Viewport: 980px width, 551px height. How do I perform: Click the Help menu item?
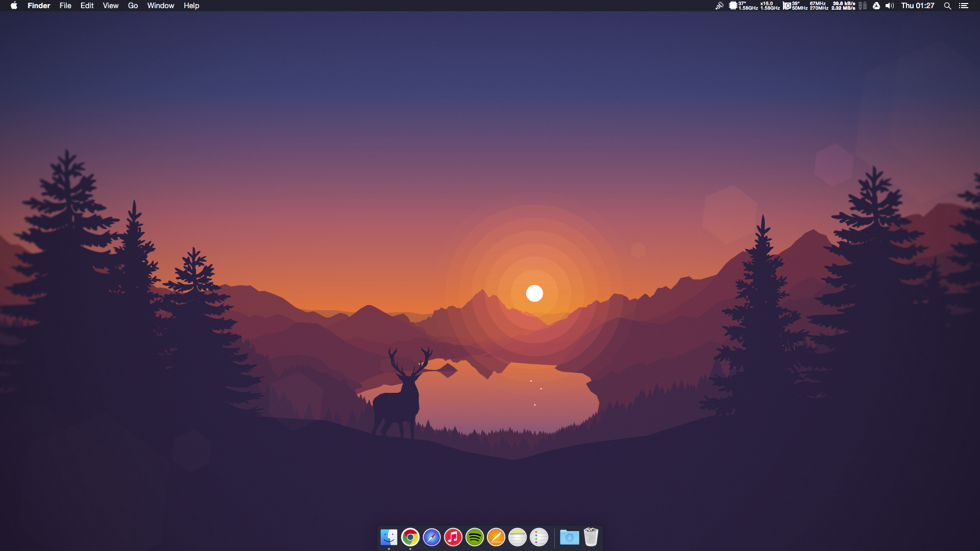pos(191,6)
